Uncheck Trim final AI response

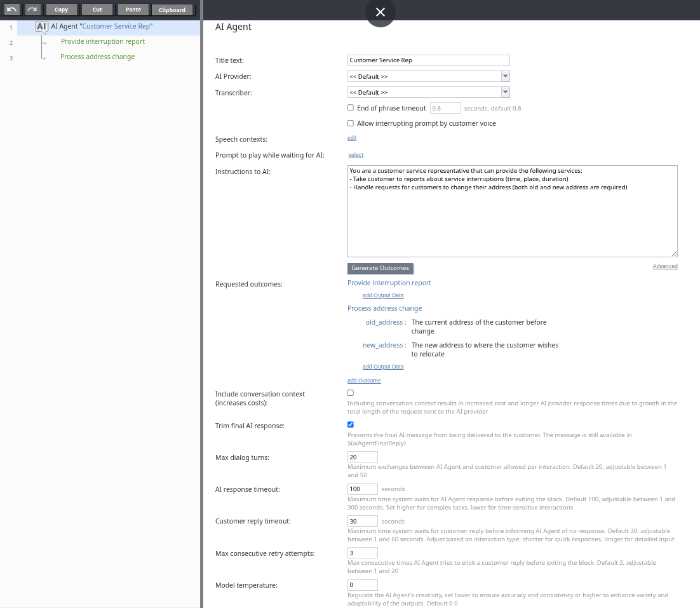[351, 424]
